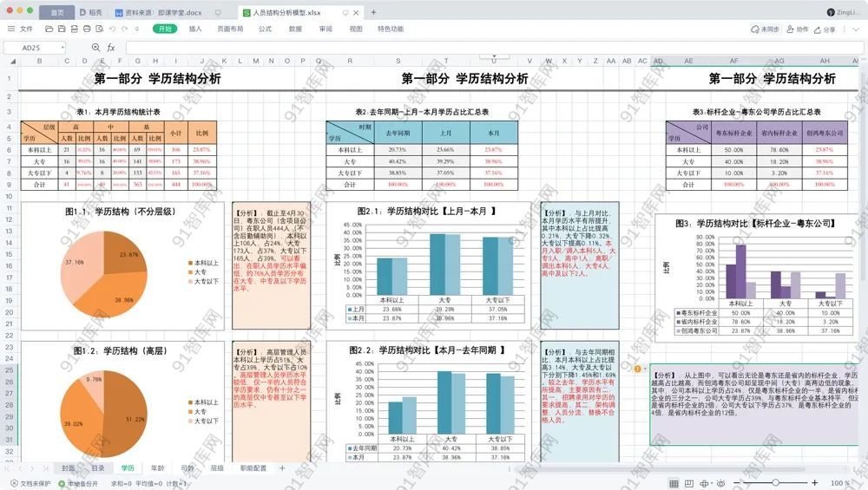
Task: Click the zoom slider in status bar
Action: tap(775, 483)
